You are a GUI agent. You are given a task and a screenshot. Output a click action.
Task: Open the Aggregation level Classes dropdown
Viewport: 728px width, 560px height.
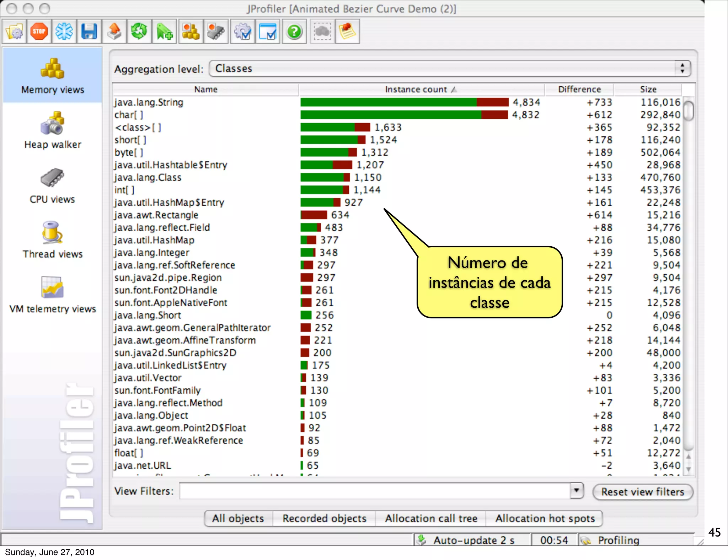tap(449, 68)
